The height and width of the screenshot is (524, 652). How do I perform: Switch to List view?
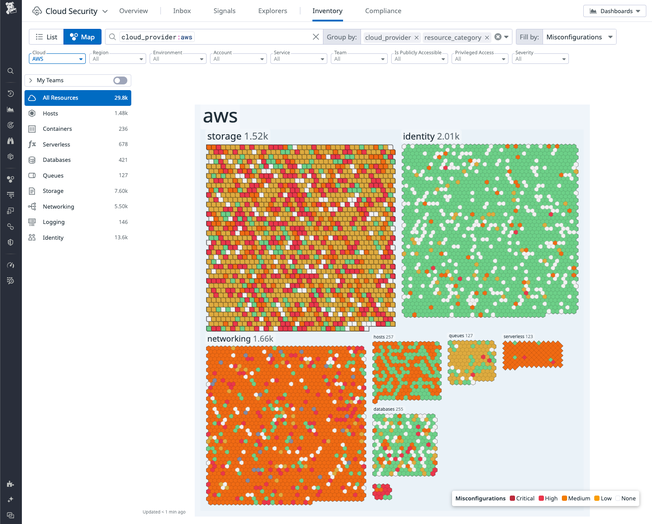click(x=46, y=37)
